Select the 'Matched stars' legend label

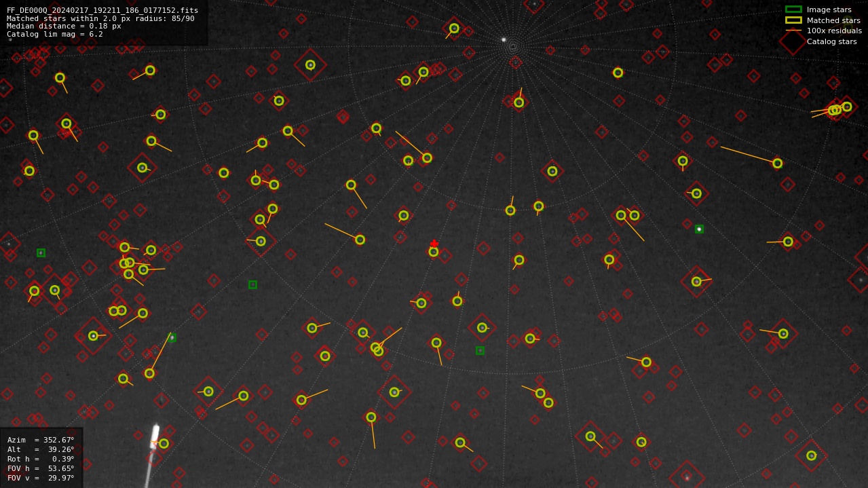[x=833, y=20]
